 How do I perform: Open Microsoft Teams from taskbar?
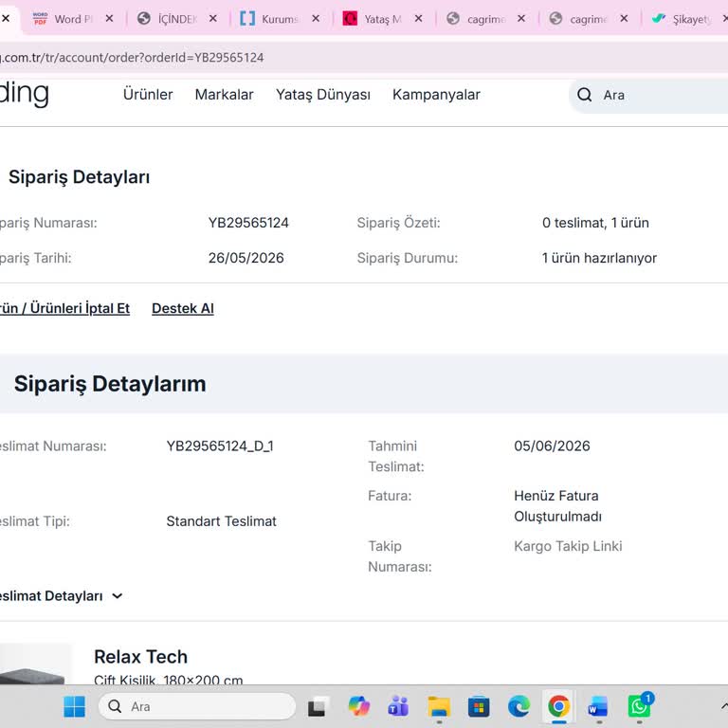(x=398, y=706)
